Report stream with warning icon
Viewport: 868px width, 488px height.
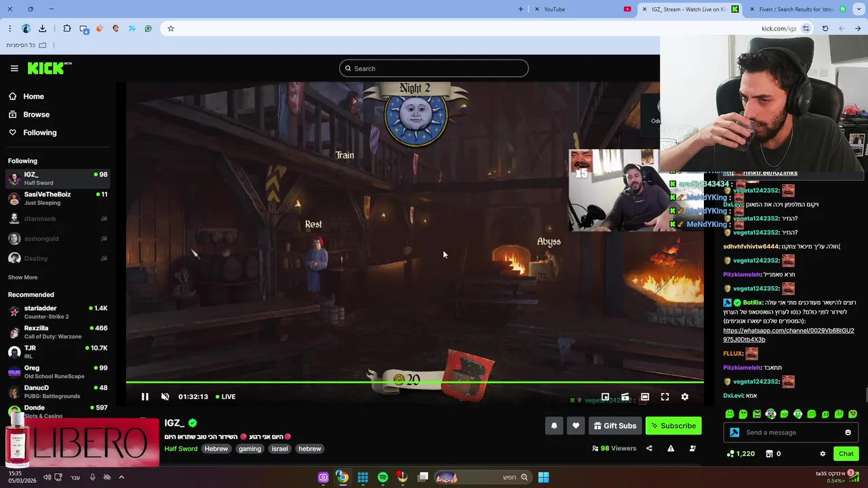[671, 448]
